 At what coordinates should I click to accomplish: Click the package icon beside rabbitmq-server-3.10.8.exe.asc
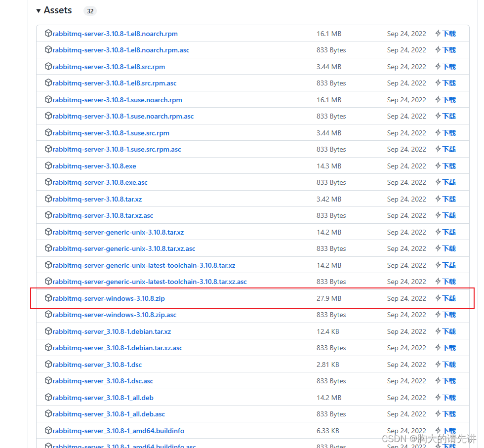point(48,182)
